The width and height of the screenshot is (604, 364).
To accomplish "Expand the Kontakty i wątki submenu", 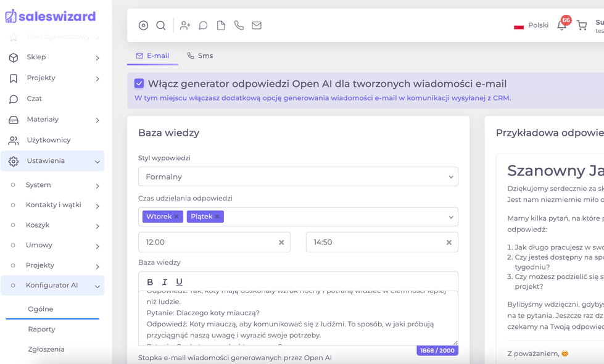I will pos(97,207).
